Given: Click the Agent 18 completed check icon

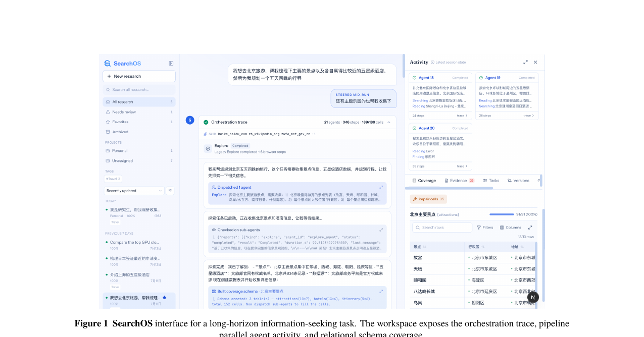Looking at the screenshot, I should click(x=415, y=78).
